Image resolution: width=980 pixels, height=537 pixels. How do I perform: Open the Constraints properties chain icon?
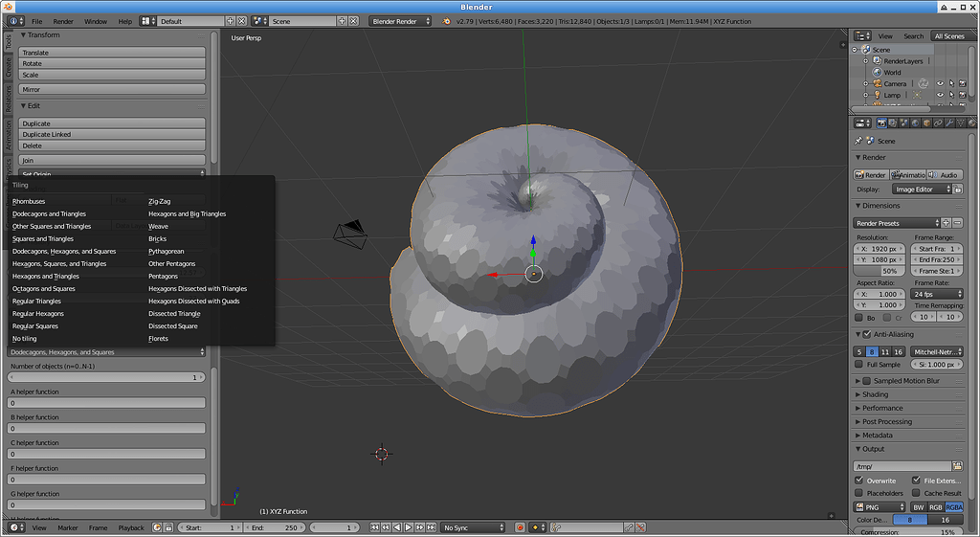coord(938,123)
